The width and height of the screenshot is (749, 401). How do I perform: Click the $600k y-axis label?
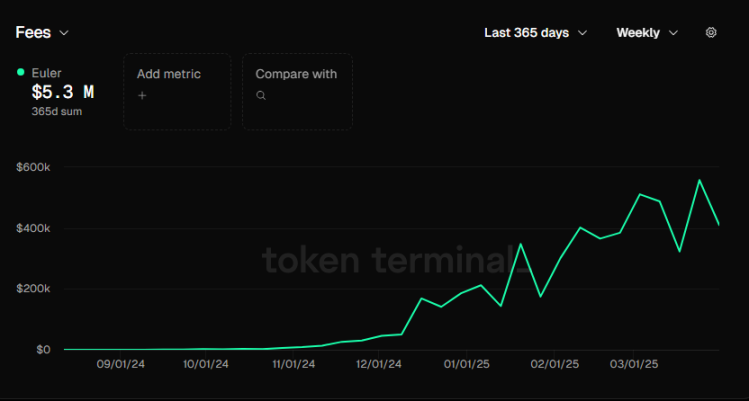33,167
